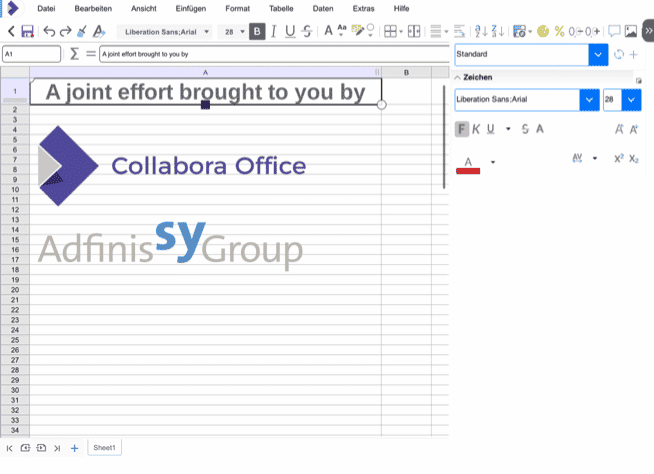
Task: Click the Sum sigma icon
Action: coord(74,53)
